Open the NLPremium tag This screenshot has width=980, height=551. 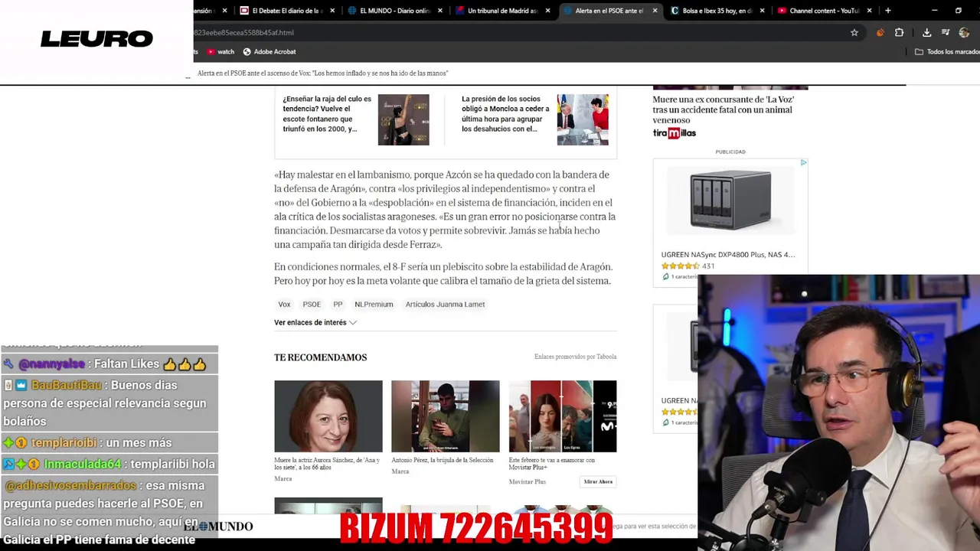[x=374, y=305]
